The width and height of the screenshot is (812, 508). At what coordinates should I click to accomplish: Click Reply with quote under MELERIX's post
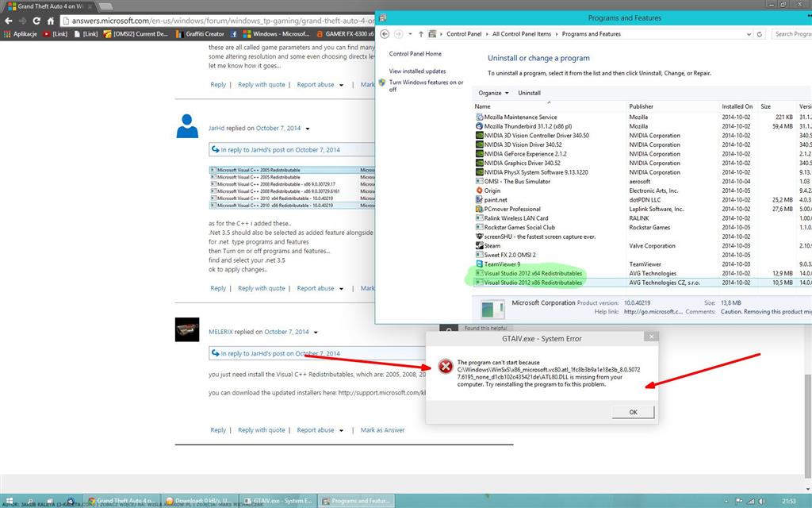262,429
